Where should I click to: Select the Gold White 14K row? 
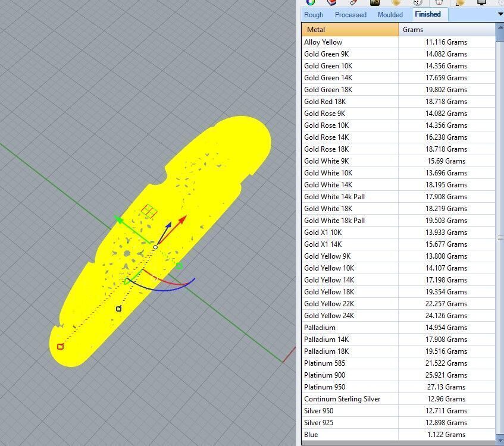coord(399,185)
